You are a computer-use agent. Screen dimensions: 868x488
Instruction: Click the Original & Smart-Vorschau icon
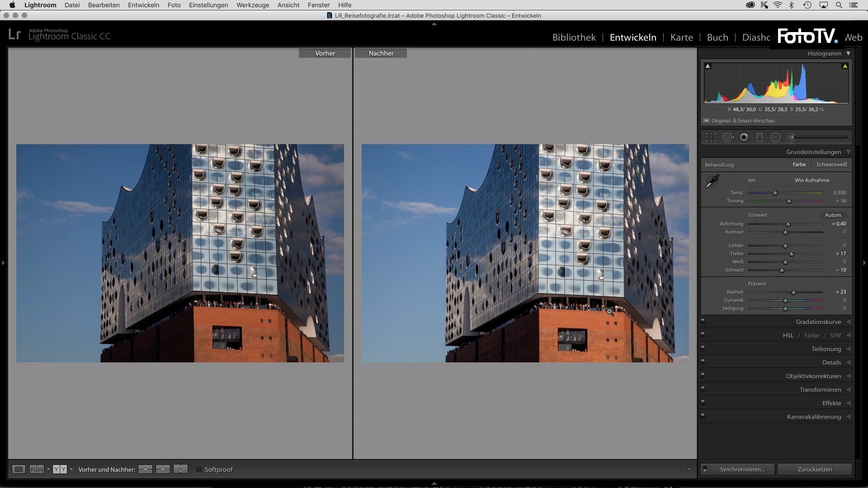[706, 121]
